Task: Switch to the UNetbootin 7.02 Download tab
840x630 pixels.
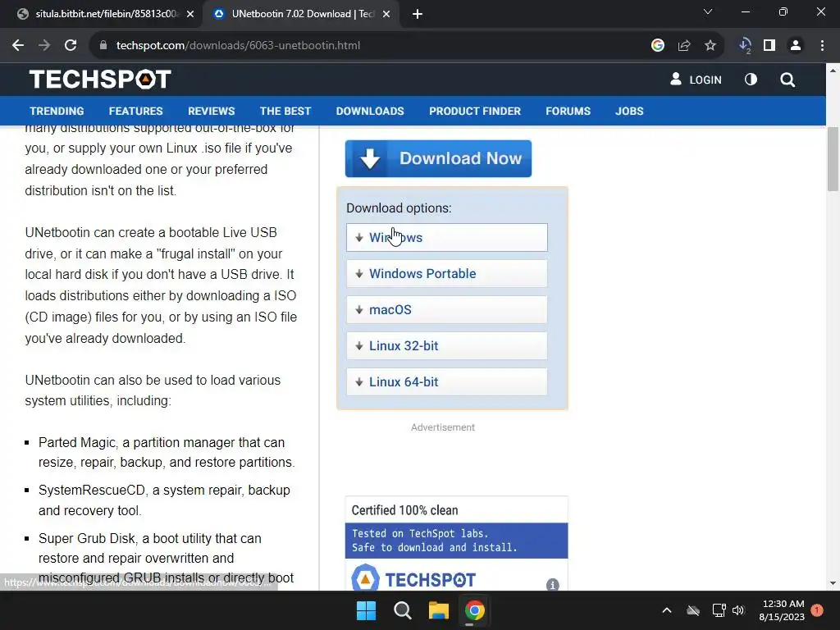Action: 300,14
